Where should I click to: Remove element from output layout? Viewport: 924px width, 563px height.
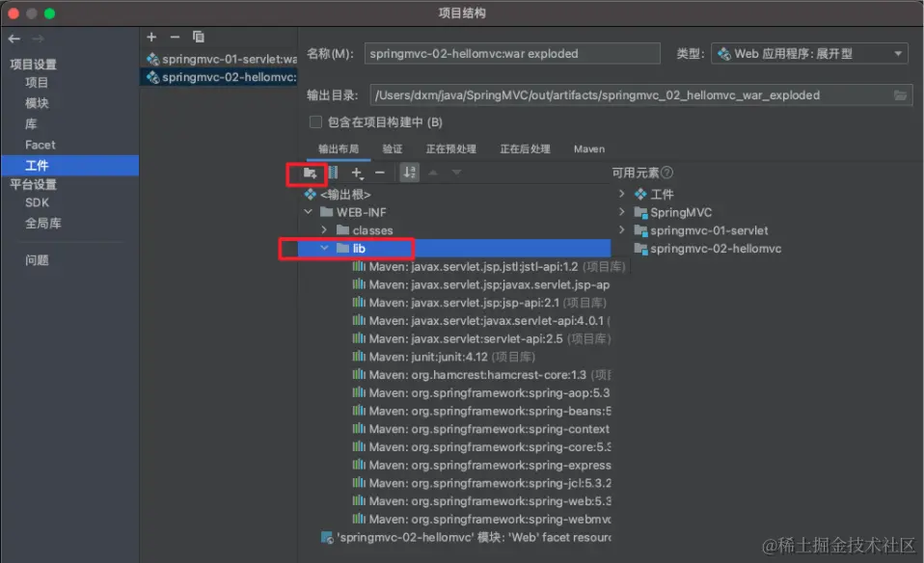380,173
